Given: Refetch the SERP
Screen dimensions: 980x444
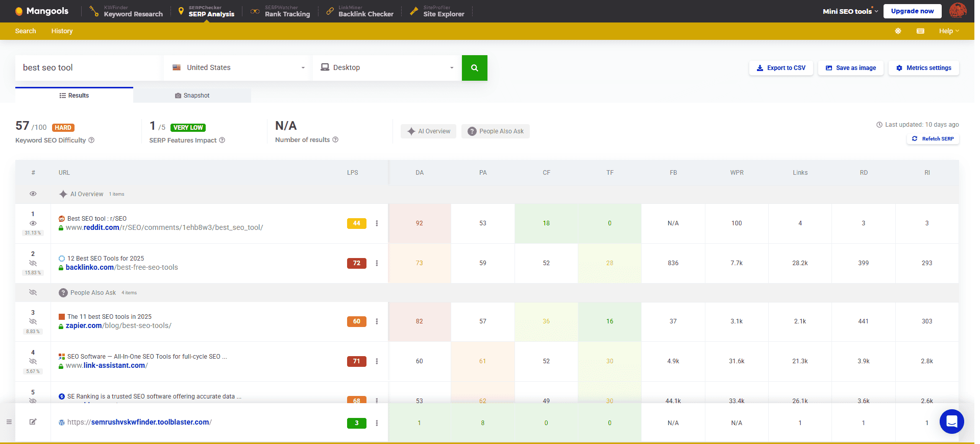Looking at the screenshot, I should coord(933,138).
